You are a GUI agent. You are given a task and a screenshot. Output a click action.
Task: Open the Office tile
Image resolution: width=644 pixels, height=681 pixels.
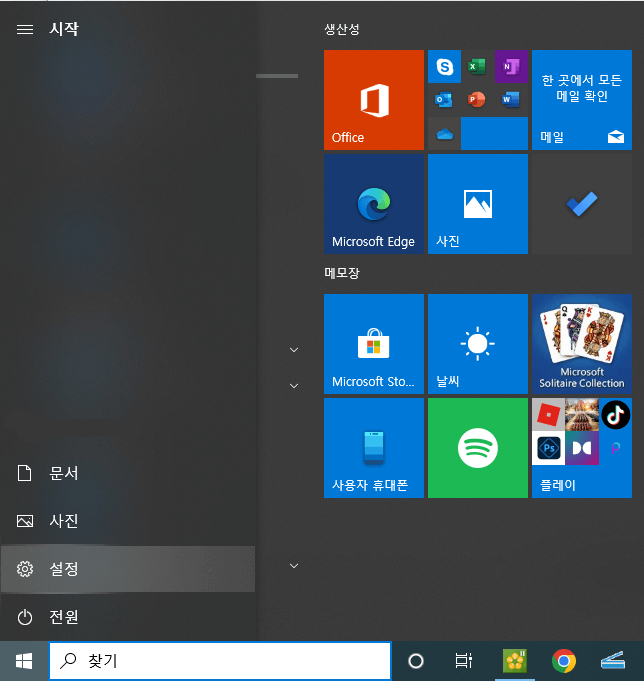point(373,100)
